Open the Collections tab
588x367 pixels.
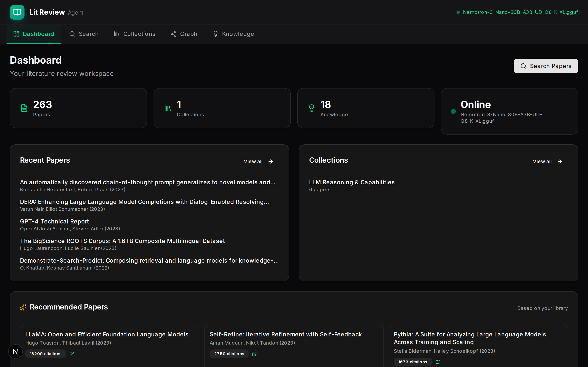(x=135, y=34)
